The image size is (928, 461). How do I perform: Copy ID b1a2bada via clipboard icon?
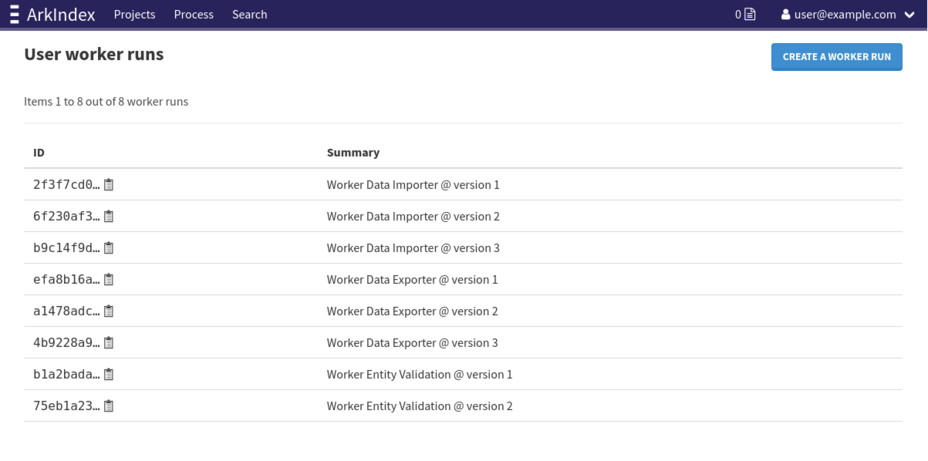(x=109, y=375)
